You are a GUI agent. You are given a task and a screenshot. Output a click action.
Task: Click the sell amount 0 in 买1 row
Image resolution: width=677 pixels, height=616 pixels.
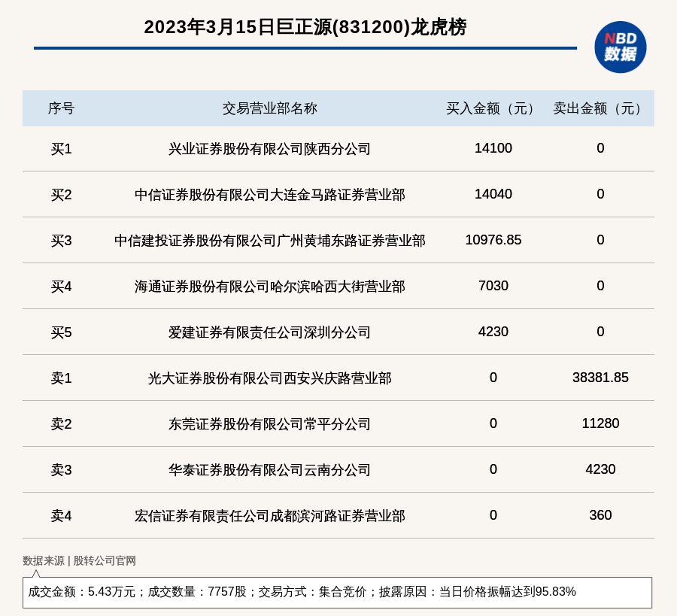pos(600,148)
